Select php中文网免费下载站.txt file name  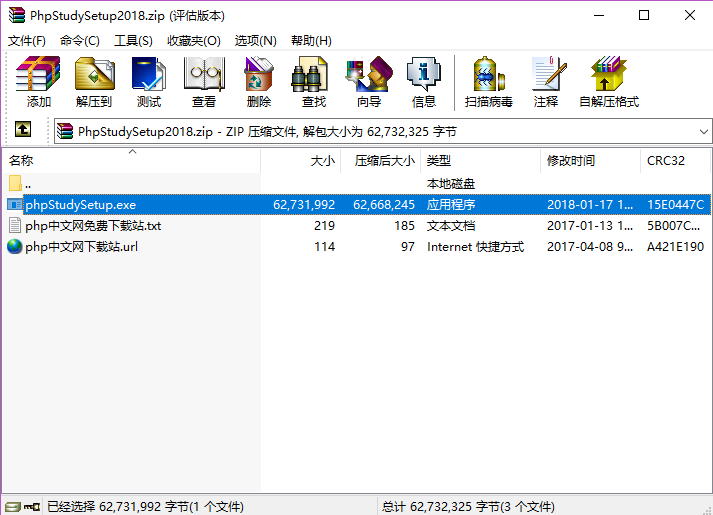(93, 226)
